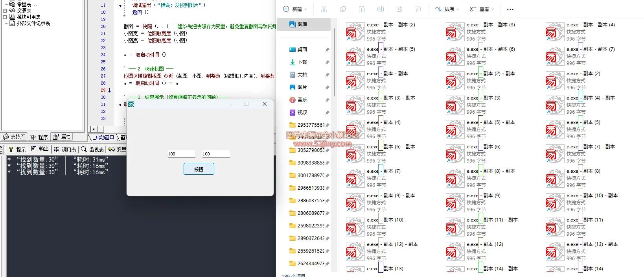Select shortcut file e.exe - 副本 (9) - 副本
The height and width of the screenshot is (277, 644).
pos(381,202)
